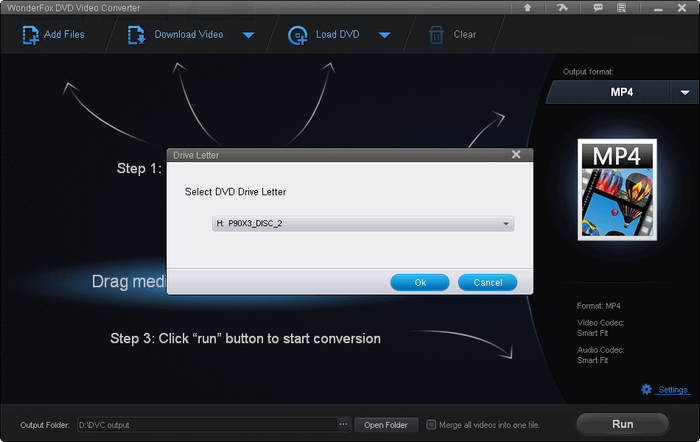Click the Open Folder button
Screen dimensions: 700x442
tap(386, 425)
